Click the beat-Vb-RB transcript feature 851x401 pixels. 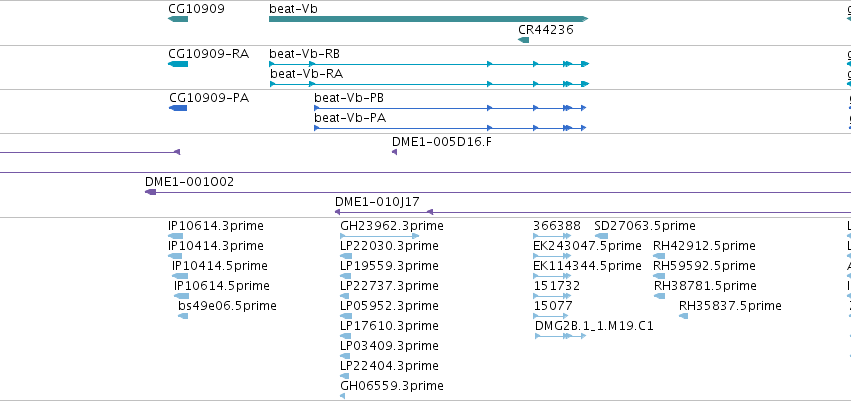pyautogui.click(x=429, y=64)
